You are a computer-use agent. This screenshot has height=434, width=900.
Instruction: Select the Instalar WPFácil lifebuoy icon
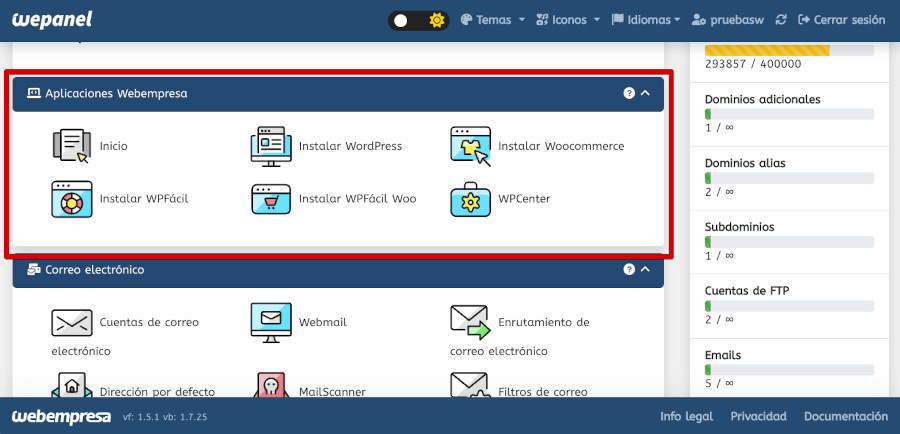tap(72, 199)
